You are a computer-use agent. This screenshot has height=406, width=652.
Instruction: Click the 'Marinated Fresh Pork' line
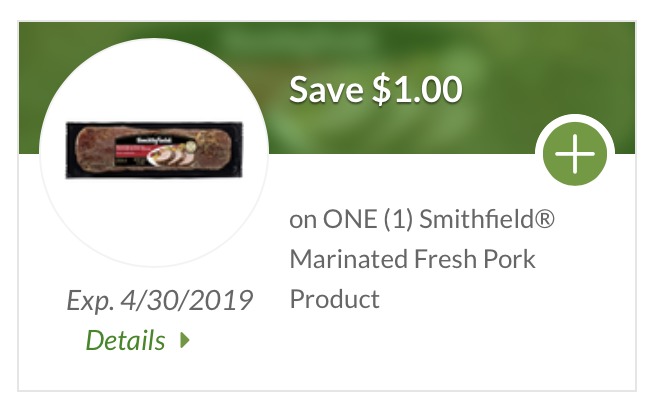click(x=412, y=260)
